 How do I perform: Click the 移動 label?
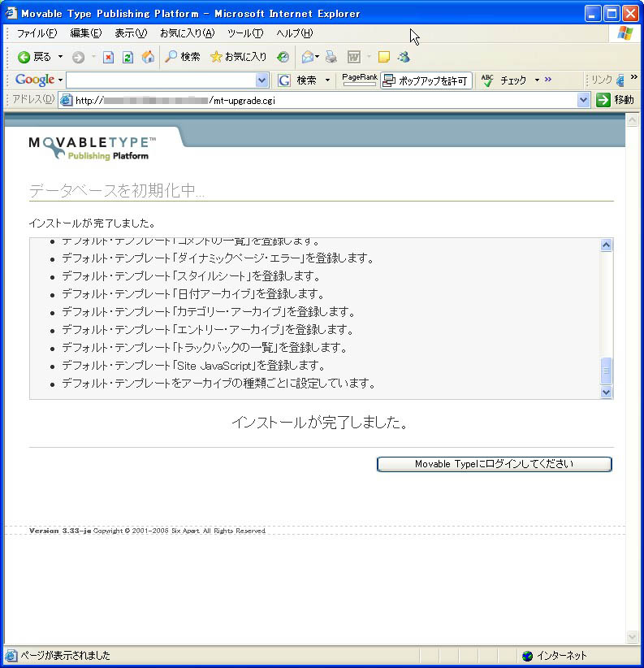pos(624,100)
